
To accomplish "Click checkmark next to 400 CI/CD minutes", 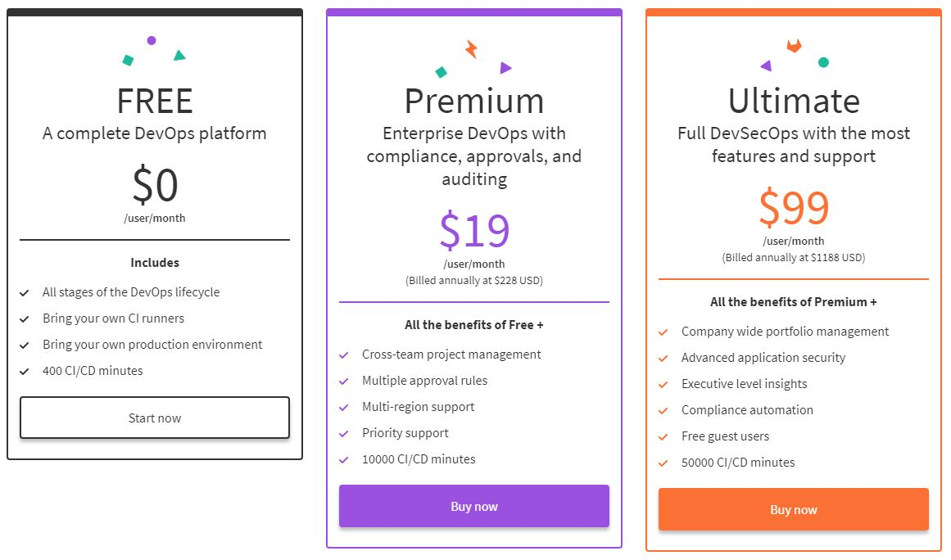I will pos(25,372).
